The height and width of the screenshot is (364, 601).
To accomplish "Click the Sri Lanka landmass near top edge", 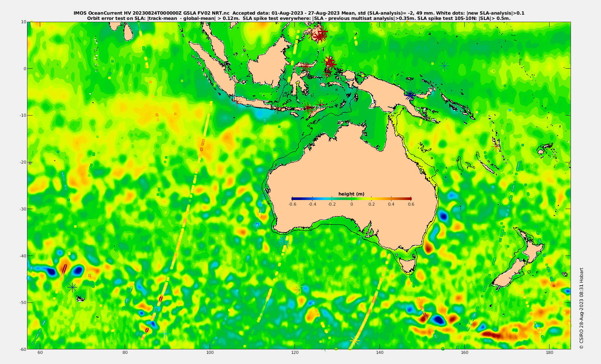I will coord(128,32).
